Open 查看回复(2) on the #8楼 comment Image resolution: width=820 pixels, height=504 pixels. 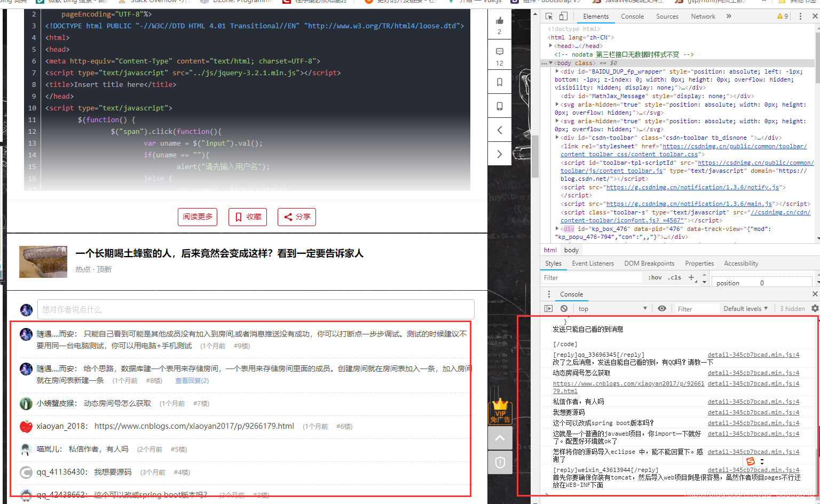[x=192, y=380]
